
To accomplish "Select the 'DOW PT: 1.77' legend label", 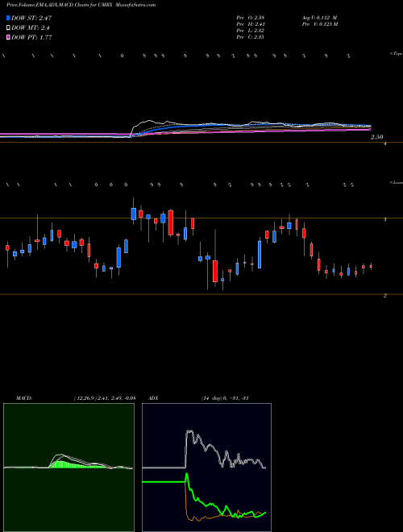I will pos(31,37).
